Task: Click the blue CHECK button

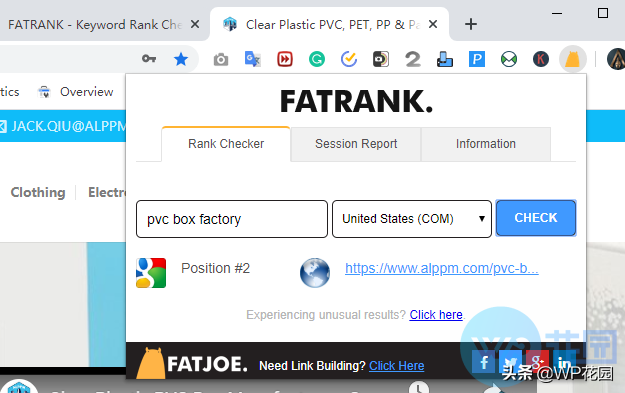Action: (536, 218)
